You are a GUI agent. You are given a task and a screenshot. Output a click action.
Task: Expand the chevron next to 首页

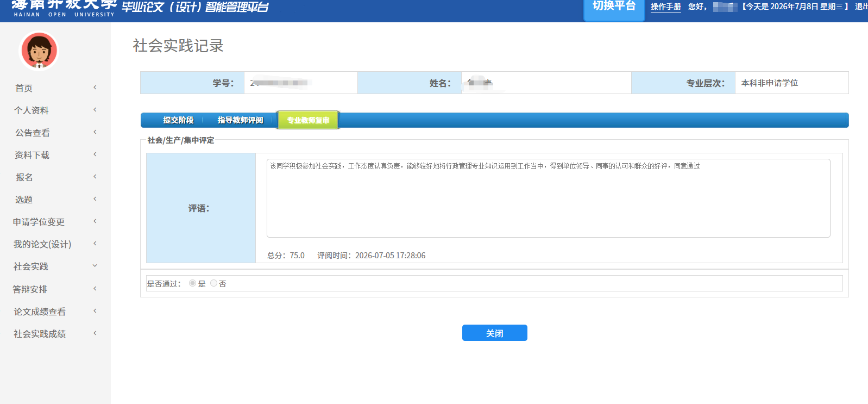tap(95, 88)
